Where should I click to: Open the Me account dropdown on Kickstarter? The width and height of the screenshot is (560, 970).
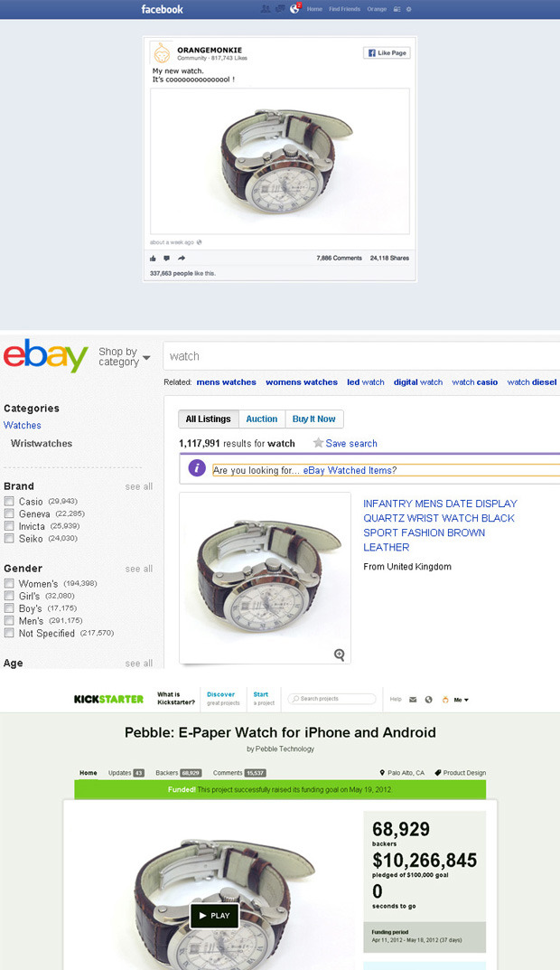click(x=462, y=700)
